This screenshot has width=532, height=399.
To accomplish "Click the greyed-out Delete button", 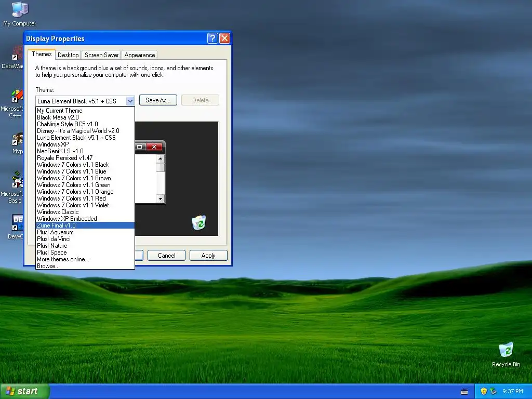I will coord(200,100).
